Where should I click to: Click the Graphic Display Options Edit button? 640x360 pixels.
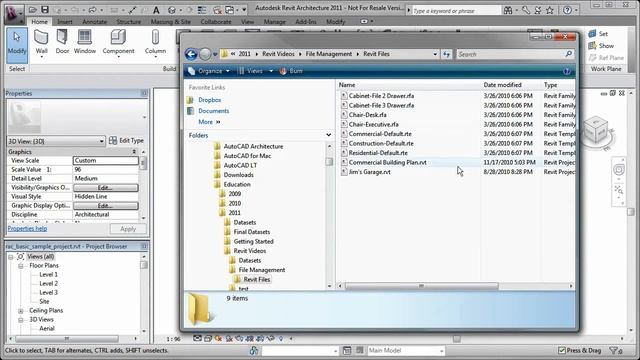[x=106, y=206]
